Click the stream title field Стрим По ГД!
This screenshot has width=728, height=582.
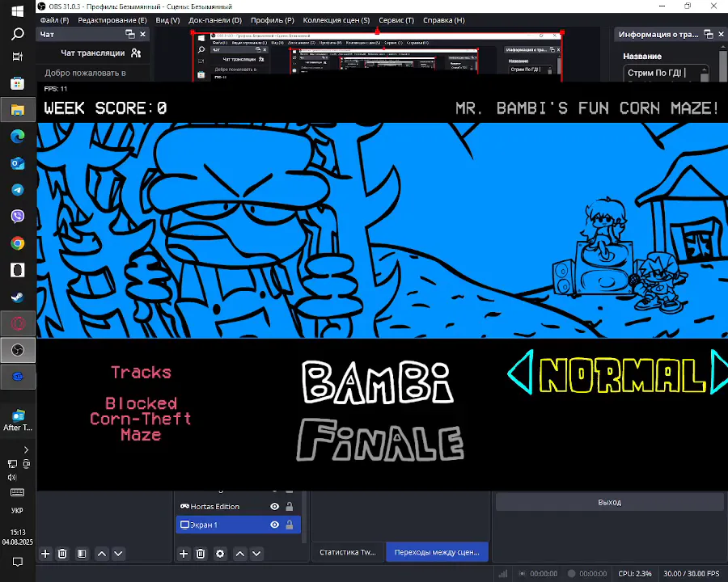[x=661, y=73]
